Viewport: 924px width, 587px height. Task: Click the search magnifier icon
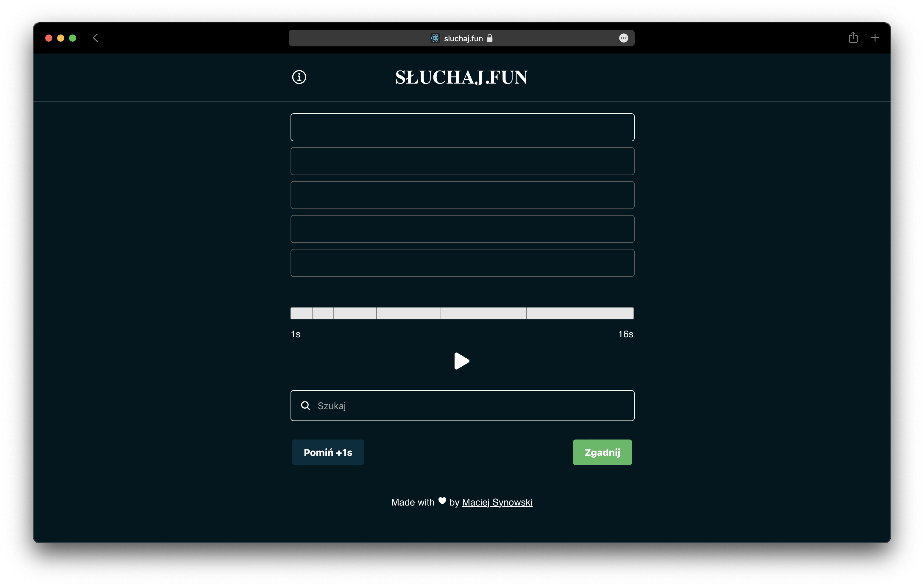point(305,406)
